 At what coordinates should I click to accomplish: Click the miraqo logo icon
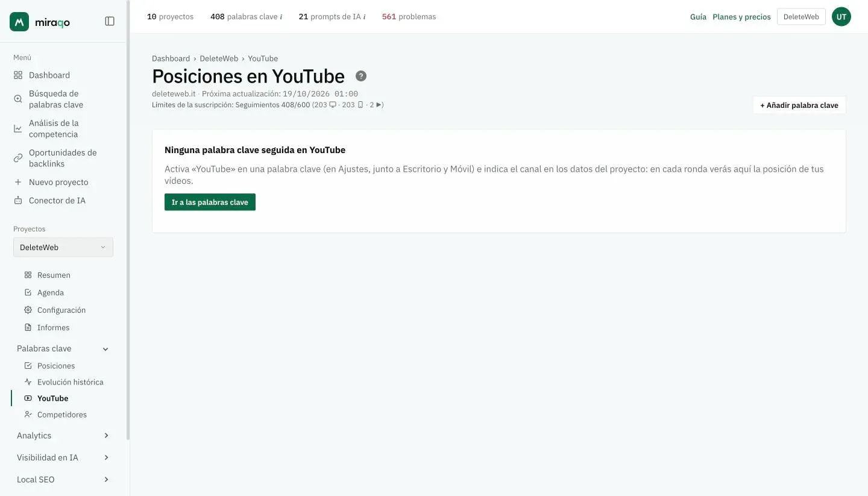coord(19,22)
